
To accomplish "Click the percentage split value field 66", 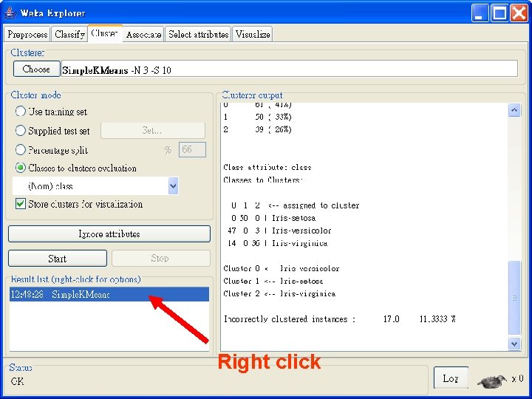I will 192,149.
